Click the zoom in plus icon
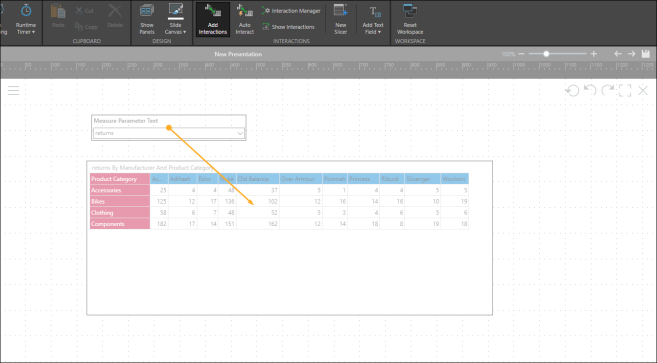The width and height of the screenshot is (657, 363). (594, 54)
